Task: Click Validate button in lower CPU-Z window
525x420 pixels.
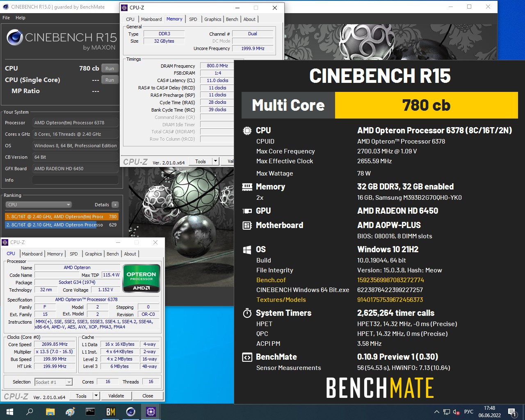Action: pyautogui.click(x=116, y=396)
